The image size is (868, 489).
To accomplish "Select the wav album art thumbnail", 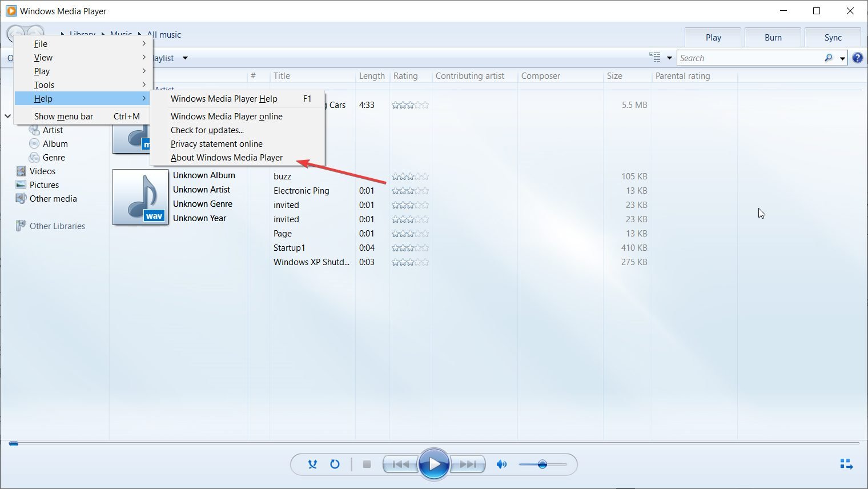I will click(x=140, y=197).
